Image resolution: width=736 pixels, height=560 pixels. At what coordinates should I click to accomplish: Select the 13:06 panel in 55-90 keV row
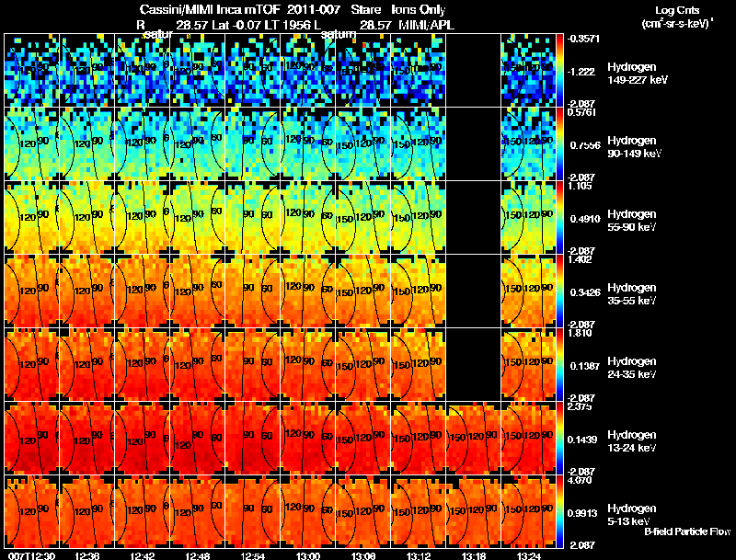(363, 218)
